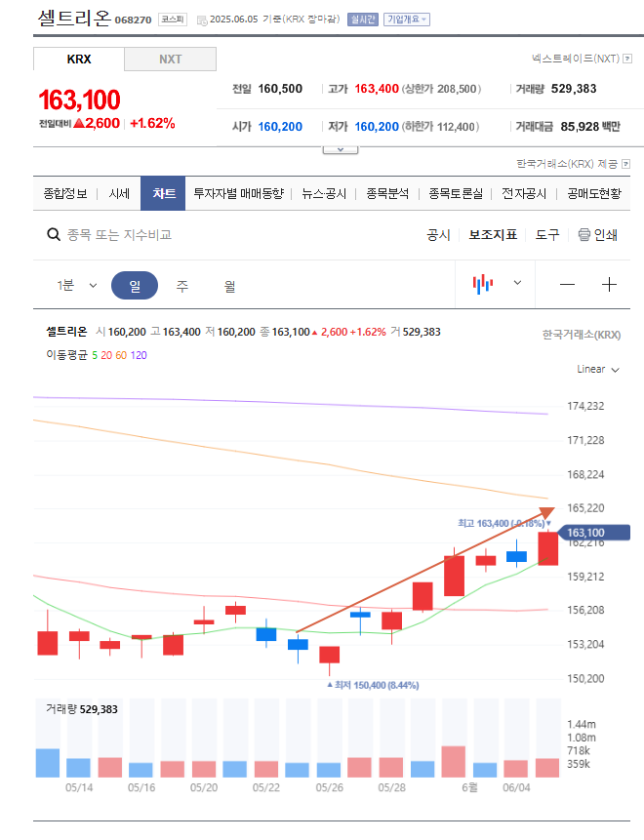Open help icon beside 넥스트레이드(NXT)
The height and width of the screenshot is (840, 644).
627,59
